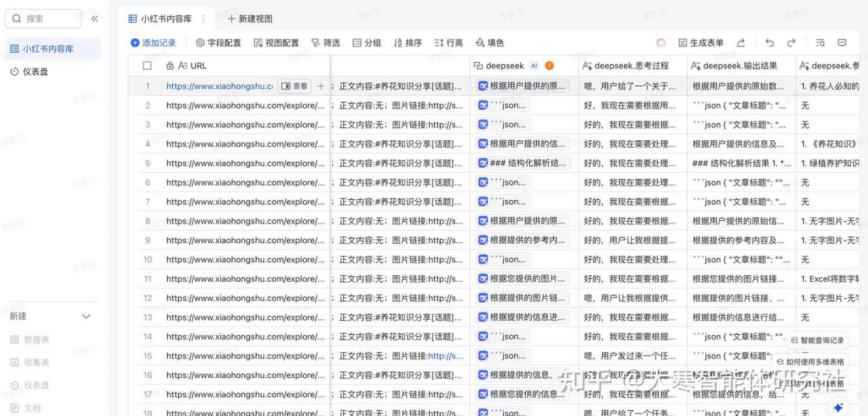
Task: Click the row 12 deepseek cell 根据提供的图片链
Action: tap(523, 298)
